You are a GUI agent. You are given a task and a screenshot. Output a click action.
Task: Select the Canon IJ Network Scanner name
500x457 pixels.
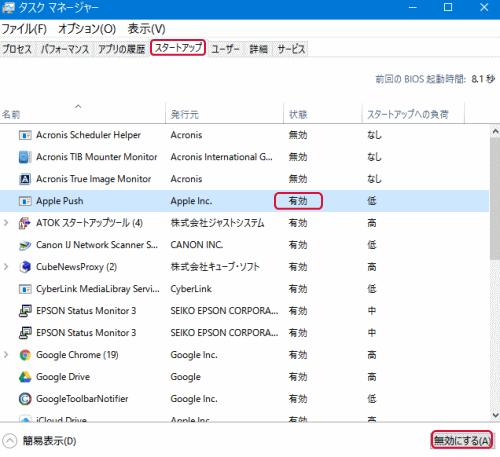(97, 245)
